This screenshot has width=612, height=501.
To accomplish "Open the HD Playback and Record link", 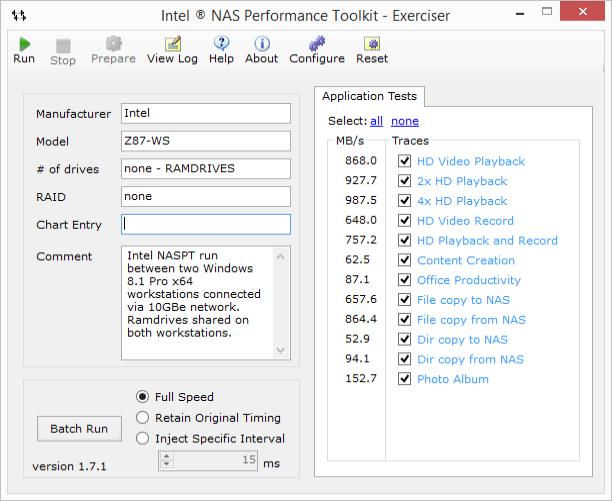I will pyautogui.click(x=487, y=240).
